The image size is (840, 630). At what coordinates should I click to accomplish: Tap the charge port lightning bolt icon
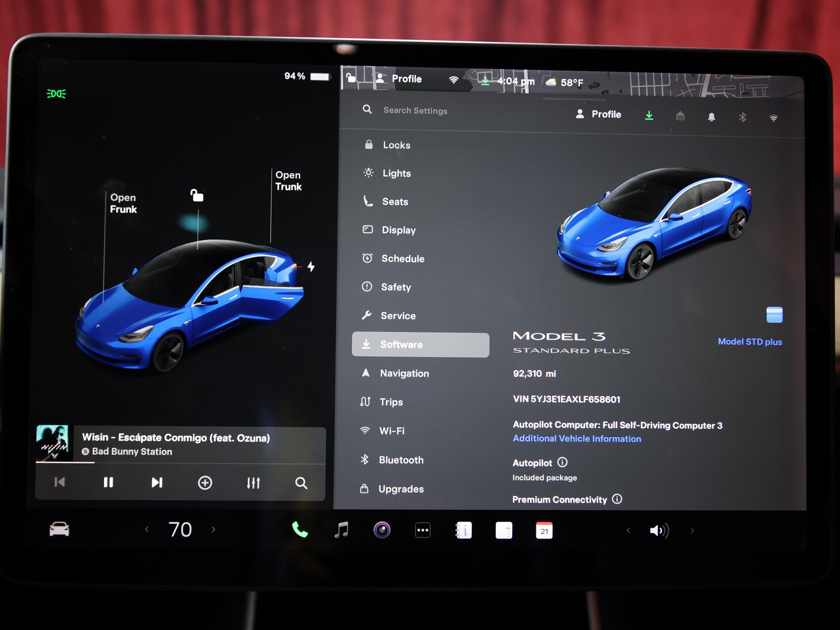(311, 266)
